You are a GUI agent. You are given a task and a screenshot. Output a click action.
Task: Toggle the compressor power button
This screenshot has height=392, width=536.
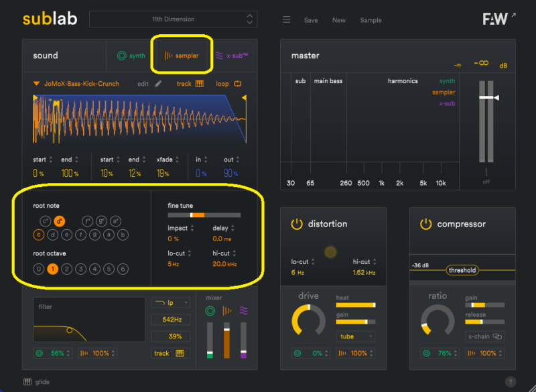(426, 224)
